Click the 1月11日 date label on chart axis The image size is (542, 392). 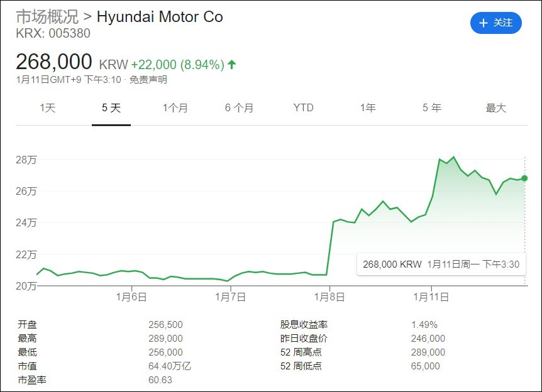click(x=431, y=297)
